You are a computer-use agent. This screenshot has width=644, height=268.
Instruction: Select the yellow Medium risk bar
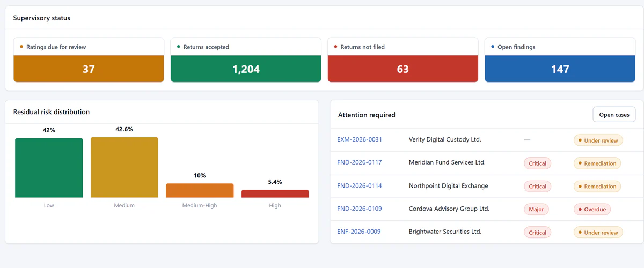[x=125, y=167]
